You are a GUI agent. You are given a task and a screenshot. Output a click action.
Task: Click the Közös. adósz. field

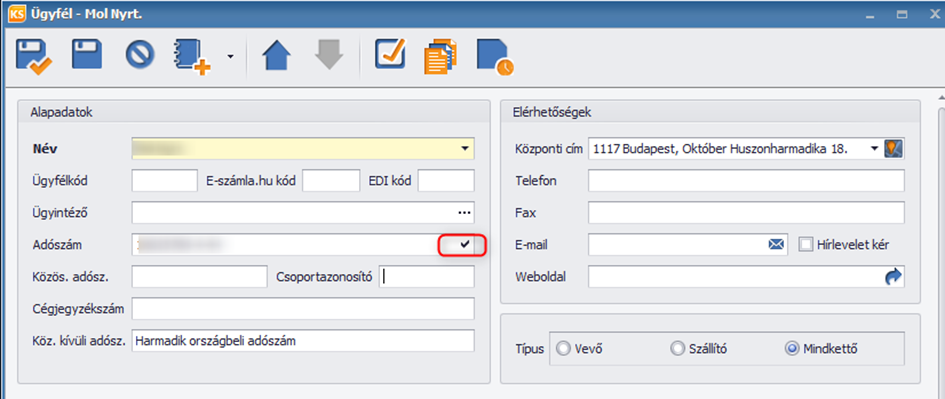pos(199,277)
